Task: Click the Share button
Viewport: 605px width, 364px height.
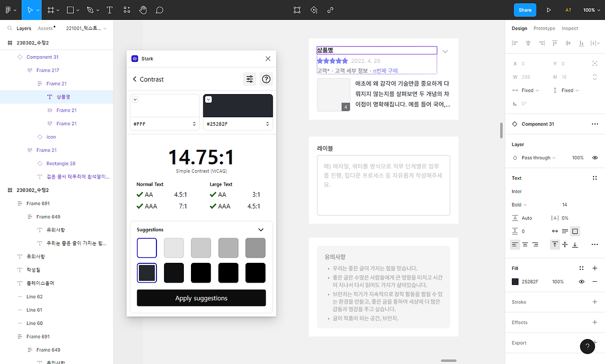Action: click(x=525, y=9)
